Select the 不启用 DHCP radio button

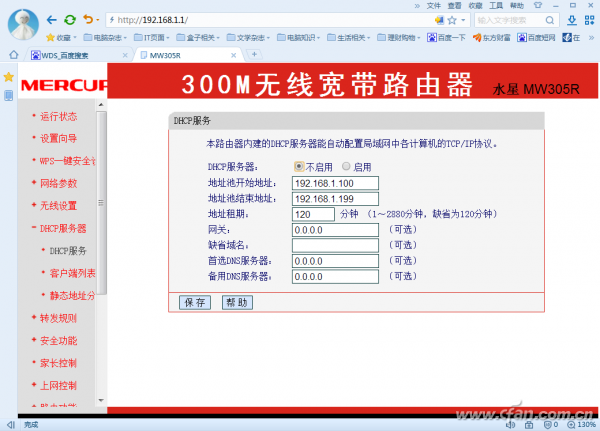click(x=299, y=166)
